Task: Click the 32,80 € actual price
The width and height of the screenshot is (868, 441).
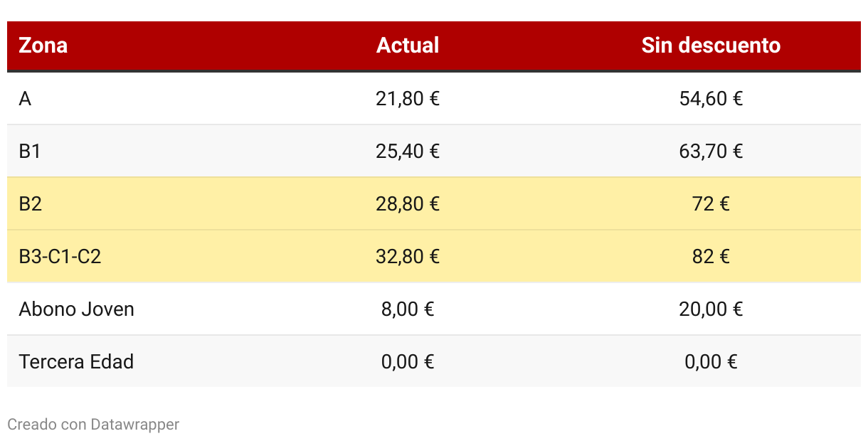Action: click(408, 257)
